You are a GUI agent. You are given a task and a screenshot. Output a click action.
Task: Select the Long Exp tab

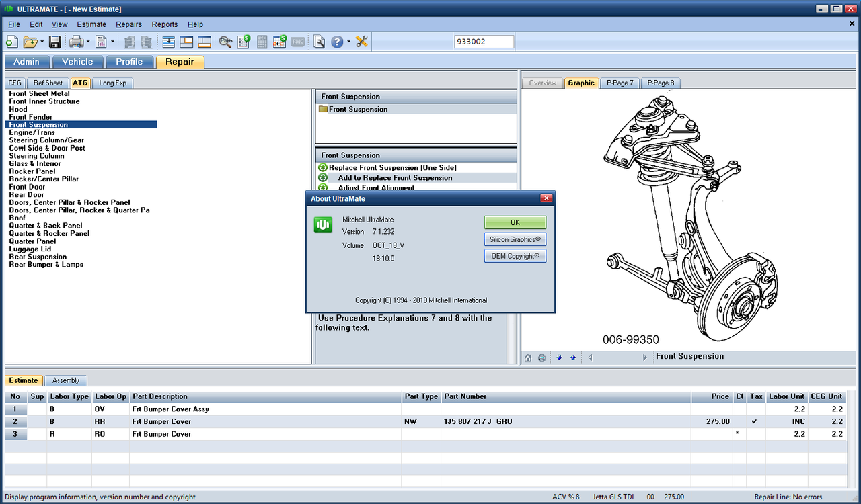(112, 83)
